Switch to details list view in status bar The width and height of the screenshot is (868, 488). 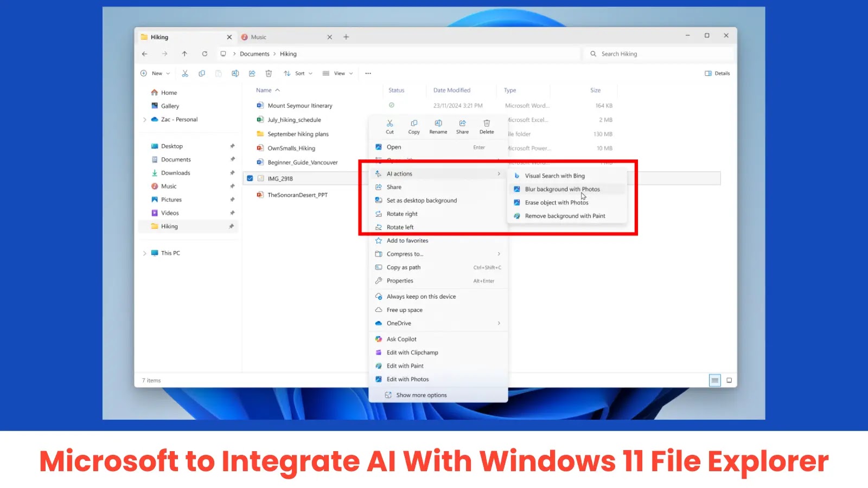click(x=715, y=380)
